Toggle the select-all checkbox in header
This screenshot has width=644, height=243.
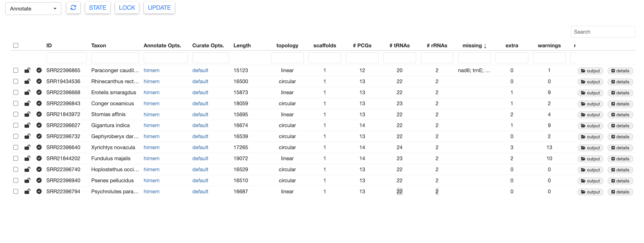[16, 45]
